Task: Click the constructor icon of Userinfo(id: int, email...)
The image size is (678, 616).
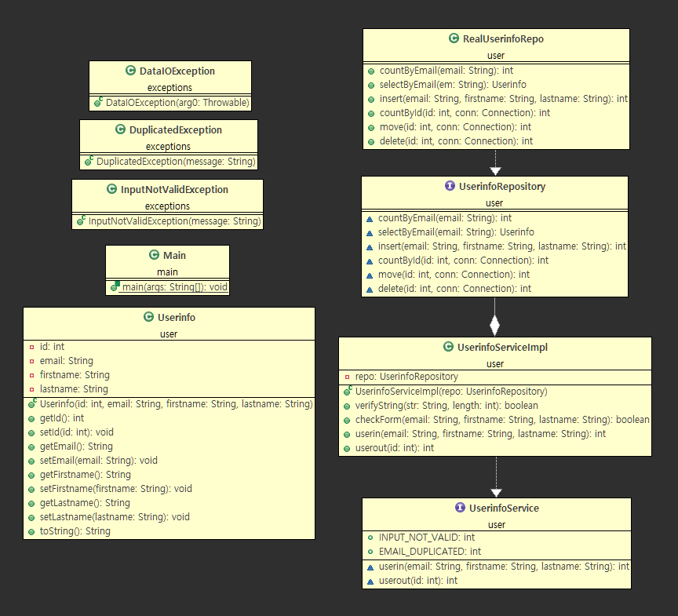Action: [x=32, y=404]
